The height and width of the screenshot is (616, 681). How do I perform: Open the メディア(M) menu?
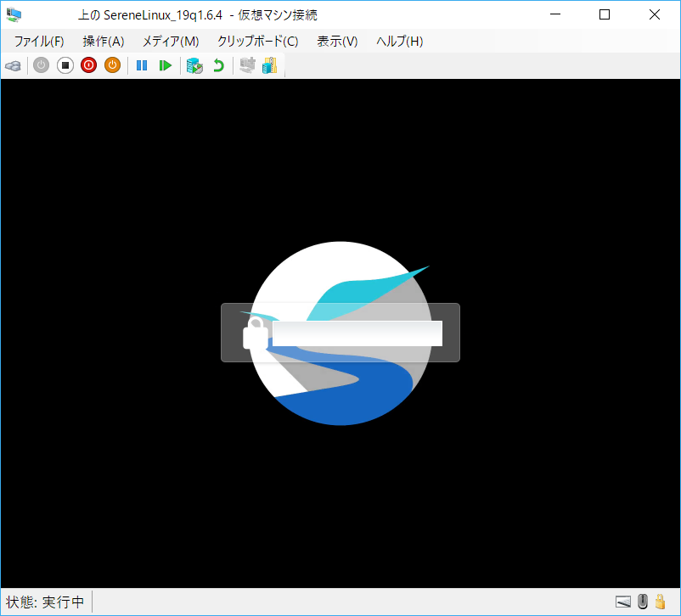pos(171,42)
